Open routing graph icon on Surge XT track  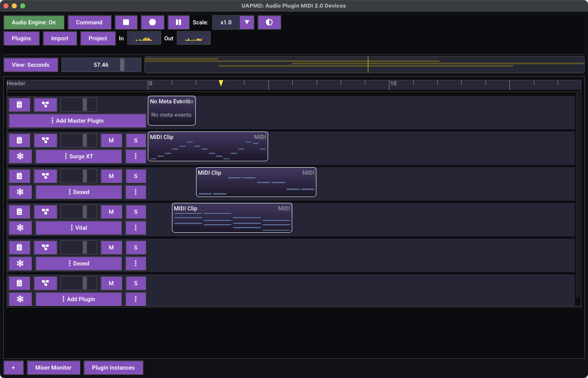point(45,140)
